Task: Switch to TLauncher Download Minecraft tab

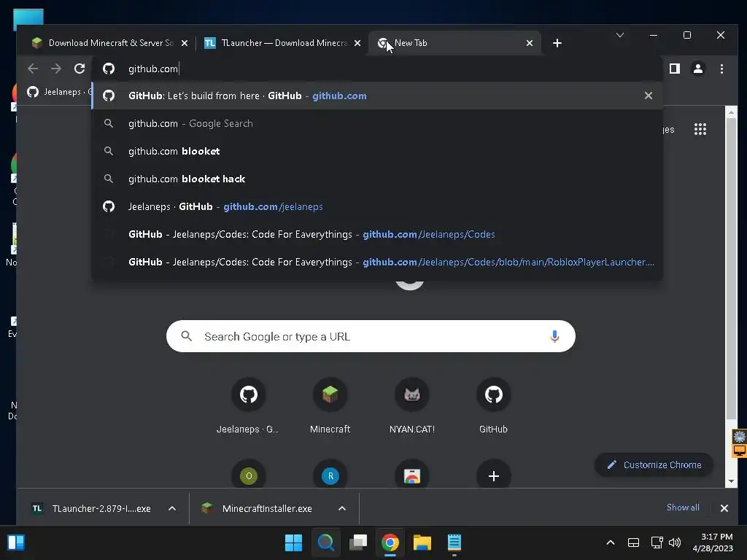Action: click(x=282, y=43)
